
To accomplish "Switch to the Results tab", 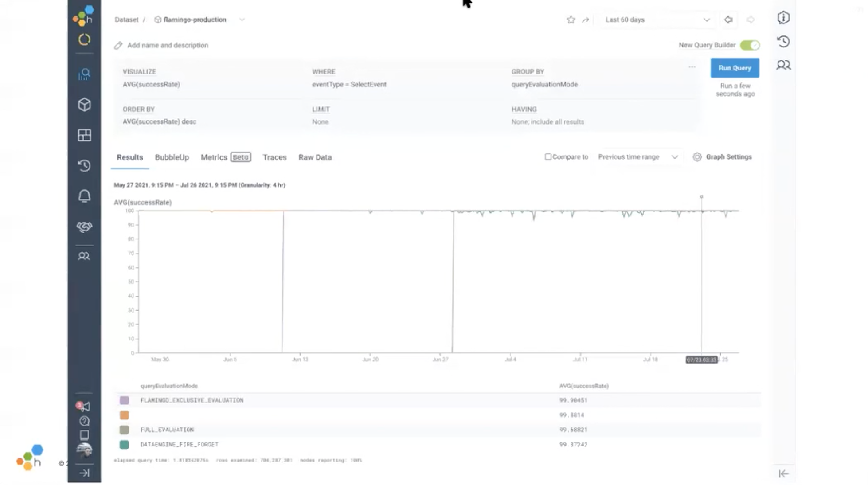I will coord(130,157).
